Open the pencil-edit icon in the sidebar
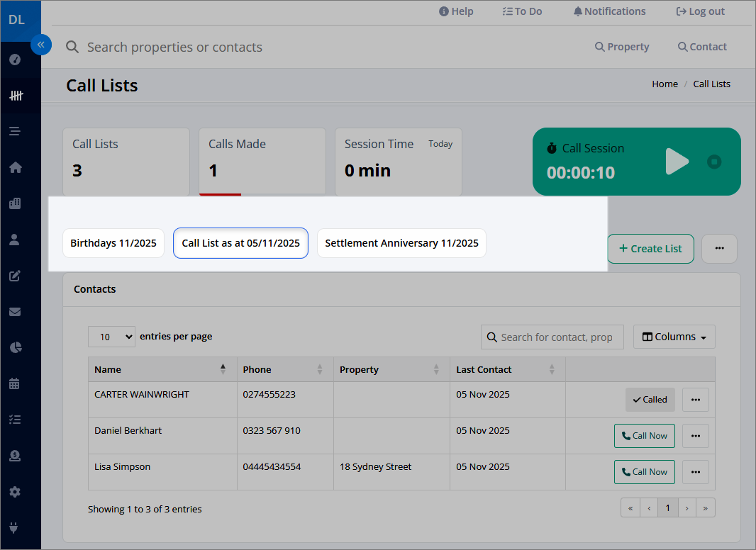This screenshot has width=756, height=550. (15, 276)
